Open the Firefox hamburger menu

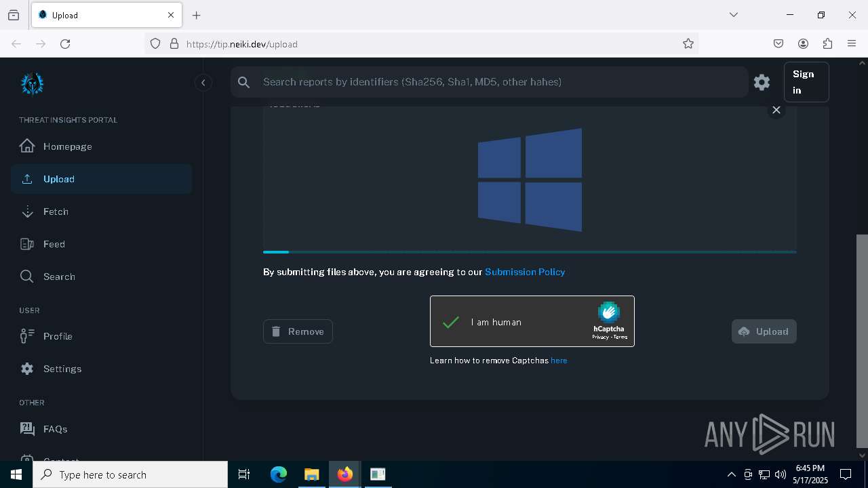coord(852,44)
